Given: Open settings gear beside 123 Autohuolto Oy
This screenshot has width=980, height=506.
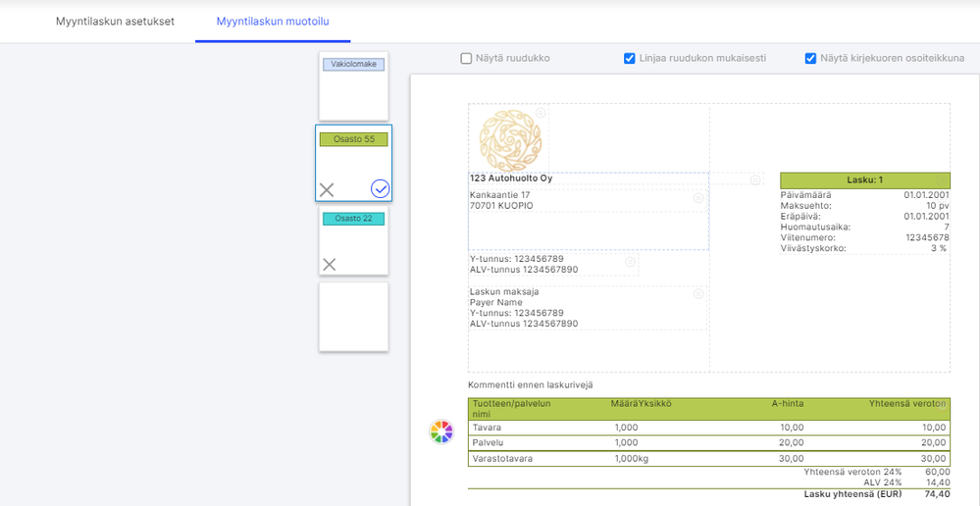Looking at the screenshot, I should [x=755, y=179].
